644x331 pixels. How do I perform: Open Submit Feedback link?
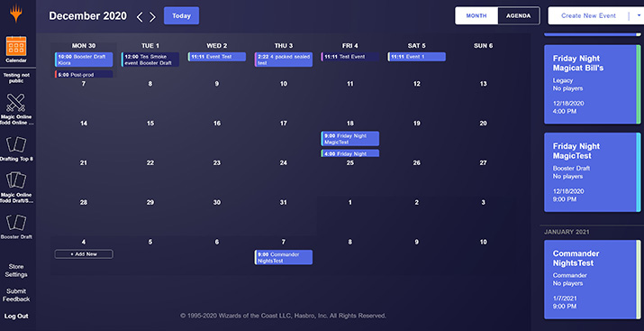click(16, 295)
